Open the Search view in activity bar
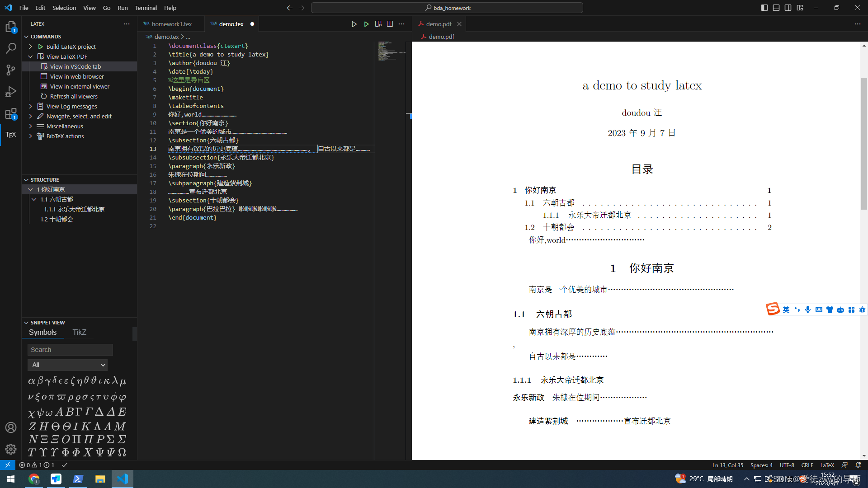Screen dimensions: 868x488 pos(11,48)
